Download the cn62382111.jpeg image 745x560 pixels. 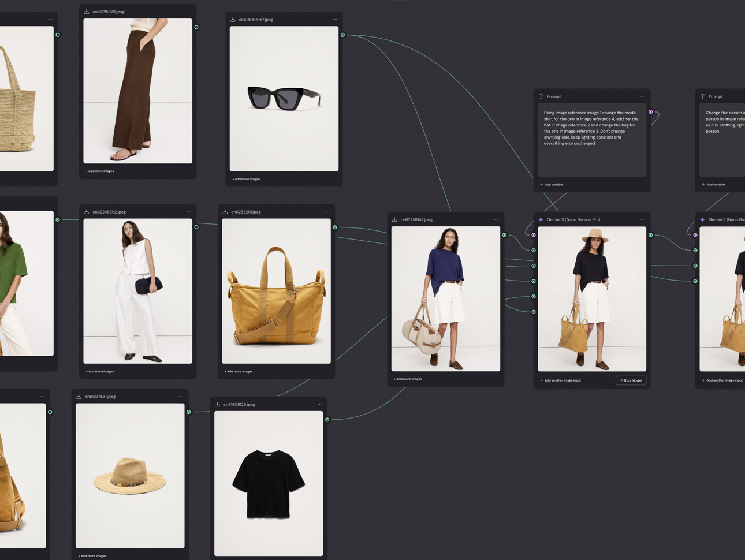tap(225, 212)
